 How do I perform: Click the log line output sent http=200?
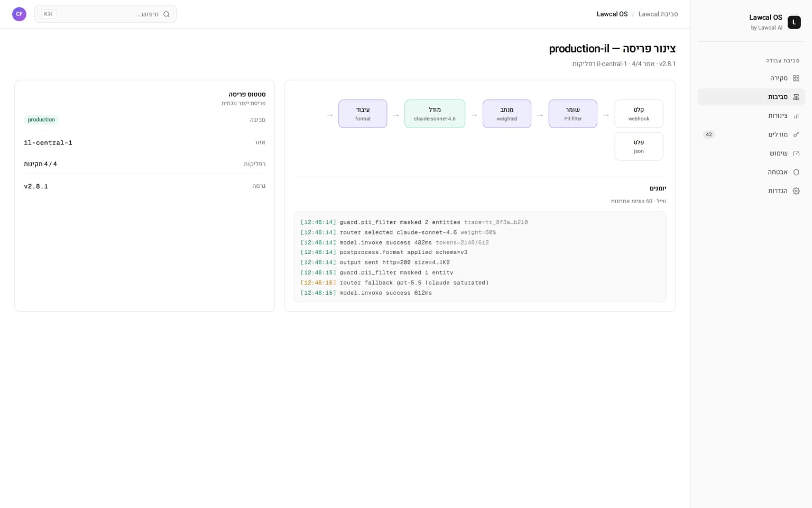[375, 262]
